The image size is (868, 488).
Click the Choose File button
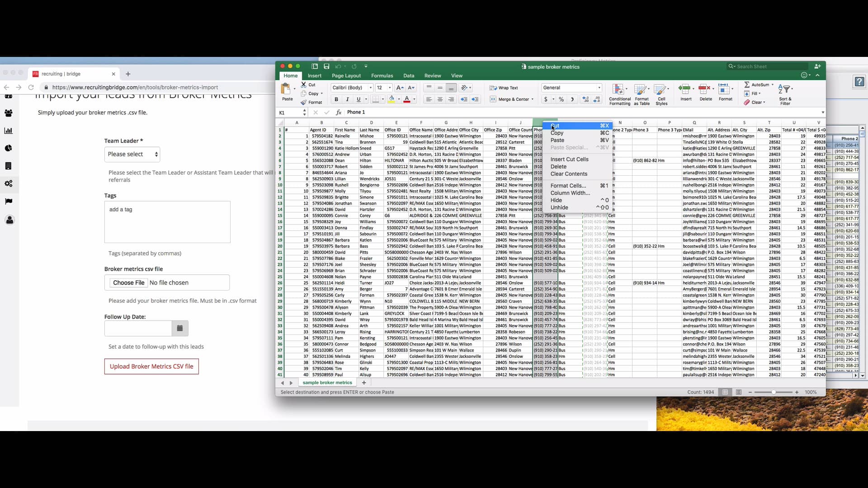pyautogui.click(x=129, y=283)
